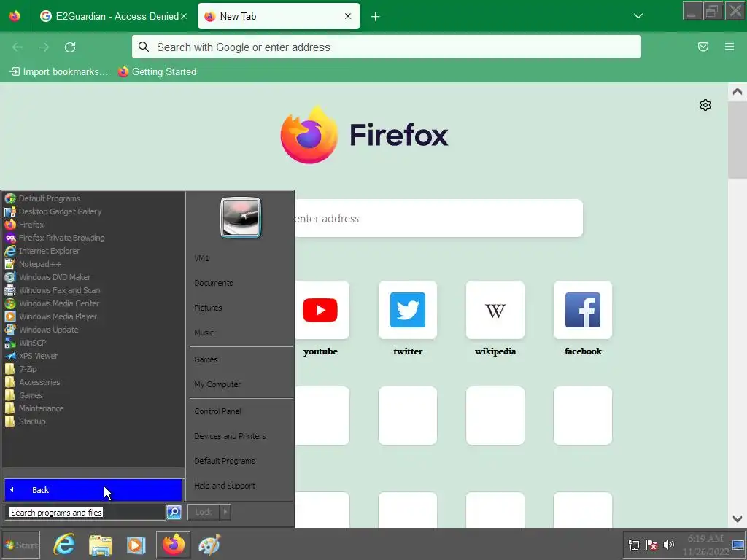Image resolution: width=747 pixels, height=560 pixels.
Task: Open My Computer
Action: click(217, 384)
